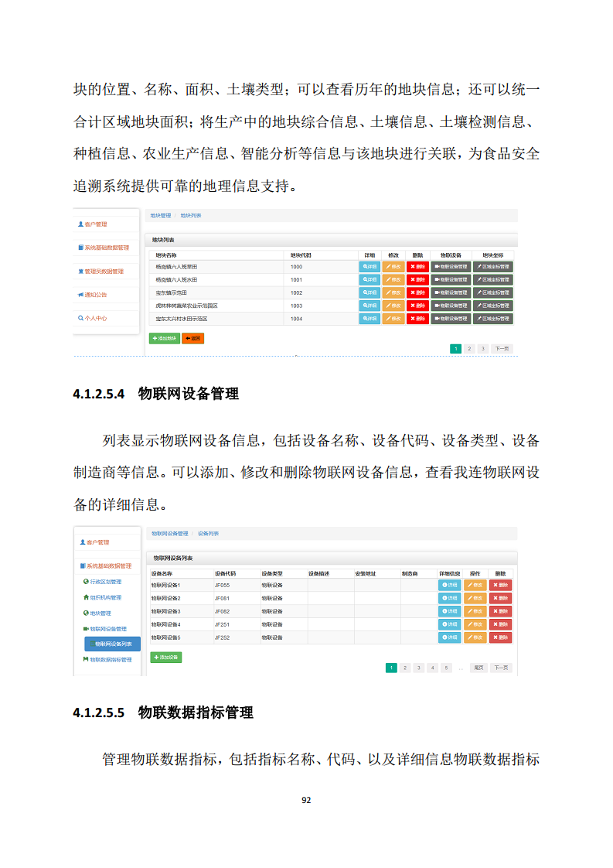The height and width of the screenshot is (868, 613).
Task: Open 物联设备管理 for block code 1000
Action: 451,267
